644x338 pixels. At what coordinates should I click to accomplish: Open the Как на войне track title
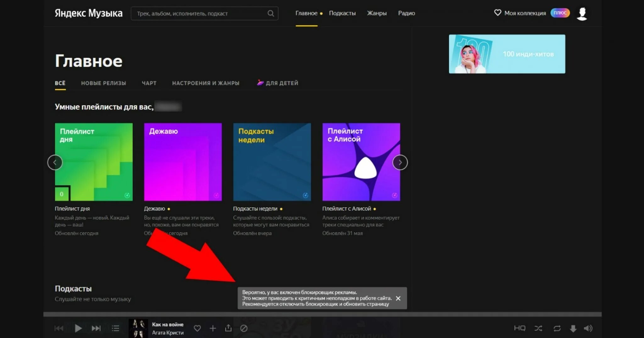168,324
